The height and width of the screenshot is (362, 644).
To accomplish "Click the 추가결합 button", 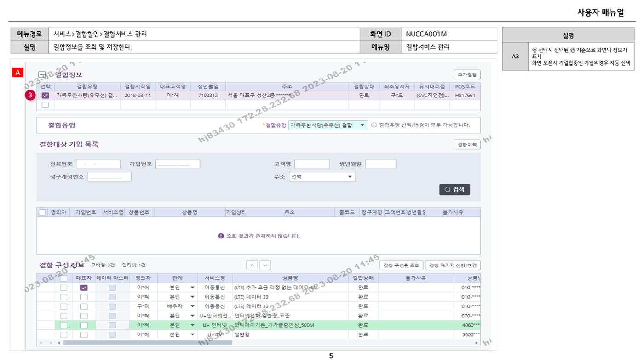I will tap(467, 74).
